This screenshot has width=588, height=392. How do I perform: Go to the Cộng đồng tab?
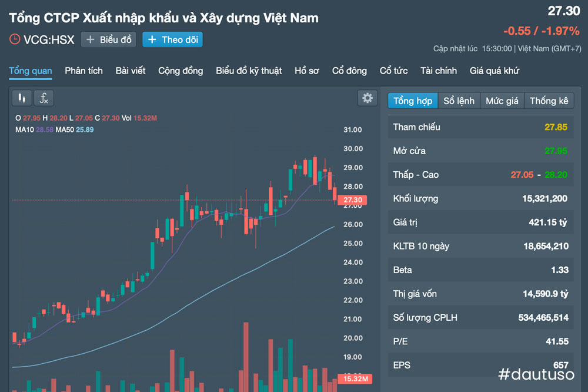(181, 71)
